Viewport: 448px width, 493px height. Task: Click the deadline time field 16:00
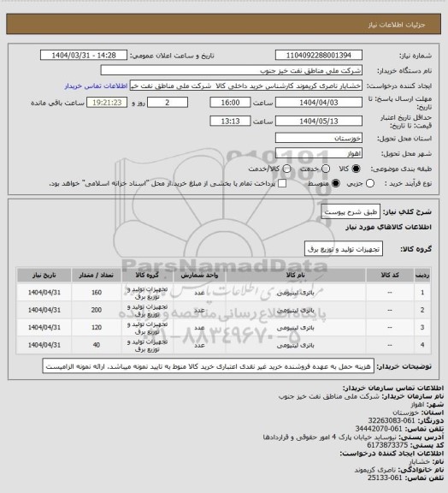coord(230,103)
